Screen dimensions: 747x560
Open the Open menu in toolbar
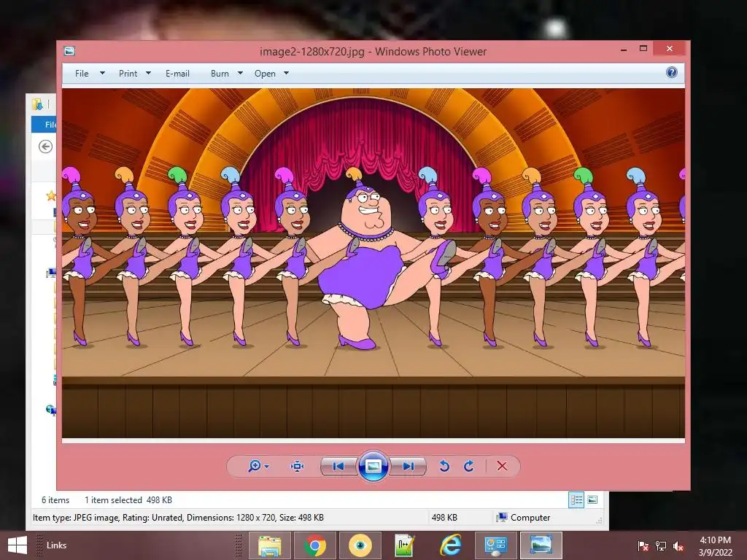pyautogui.click(x=265, y=74)
